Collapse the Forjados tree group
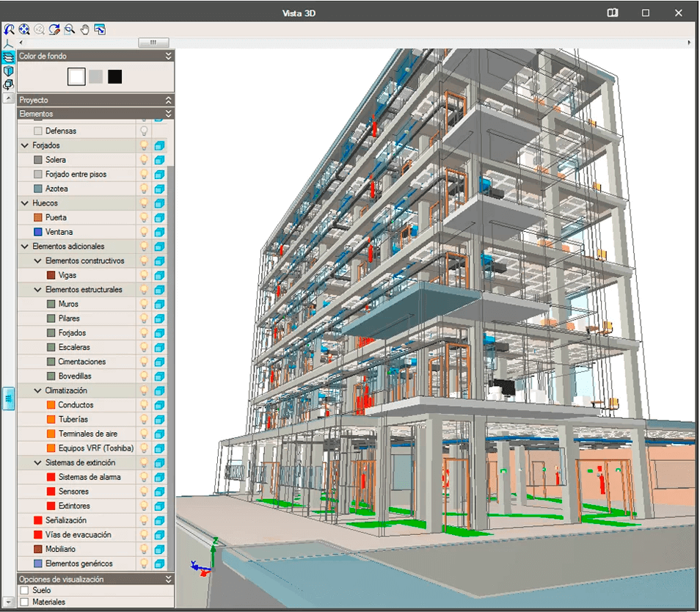Viewport: 700px width, 612px height. click(25, 145)
